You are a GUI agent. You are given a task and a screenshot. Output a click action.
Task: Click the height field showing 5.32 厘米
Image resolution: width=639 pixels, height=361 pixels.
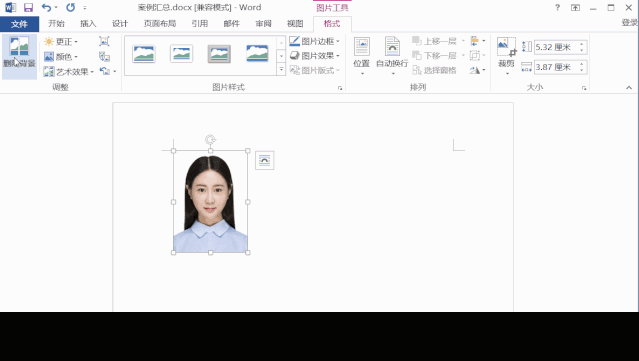(556, 47)
